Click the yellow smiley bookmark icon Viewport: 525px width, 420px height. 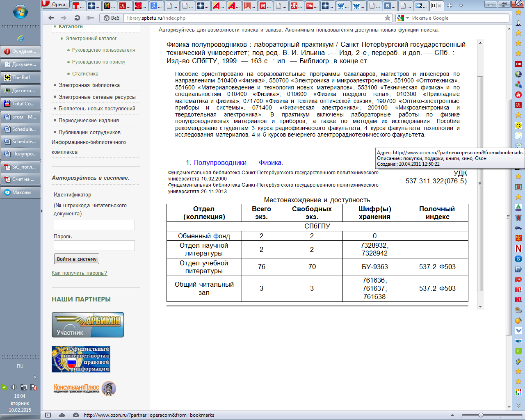518,126
